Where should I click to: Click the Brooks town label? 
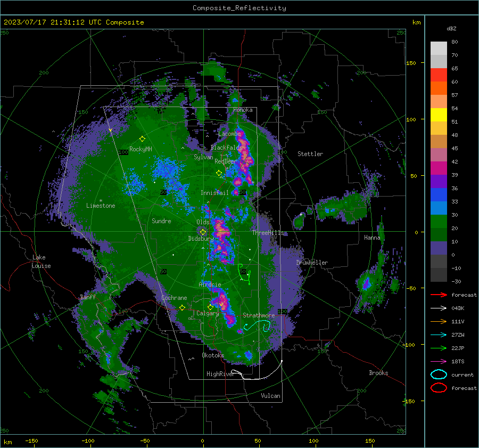[378, 373]
